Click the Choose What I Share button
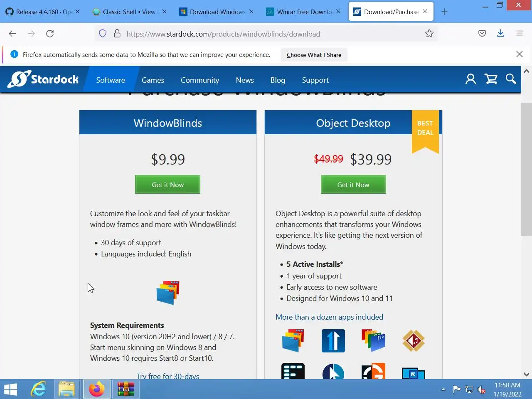 pos(314,55)
